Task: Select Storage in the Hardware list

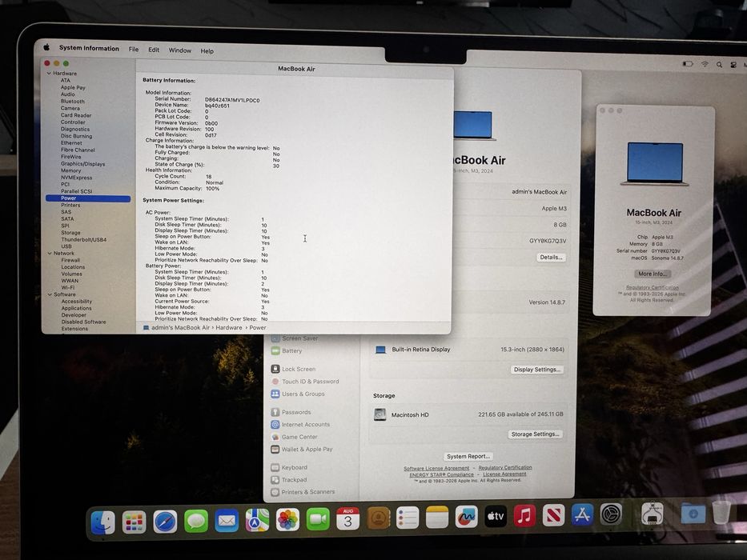Action: tap(70, 233)
